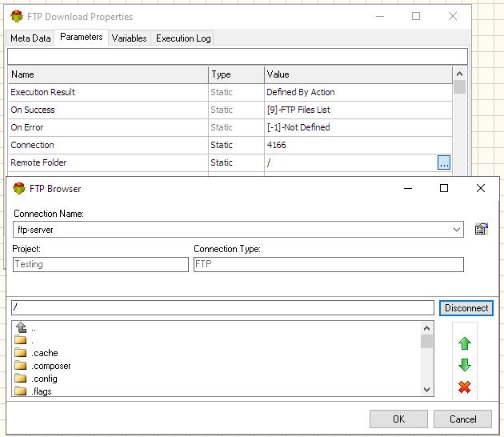Image resolution: width=504 pixels, height=437 pixels.
Task: Click the green up arrow button
Action: [x=465, y=343]
